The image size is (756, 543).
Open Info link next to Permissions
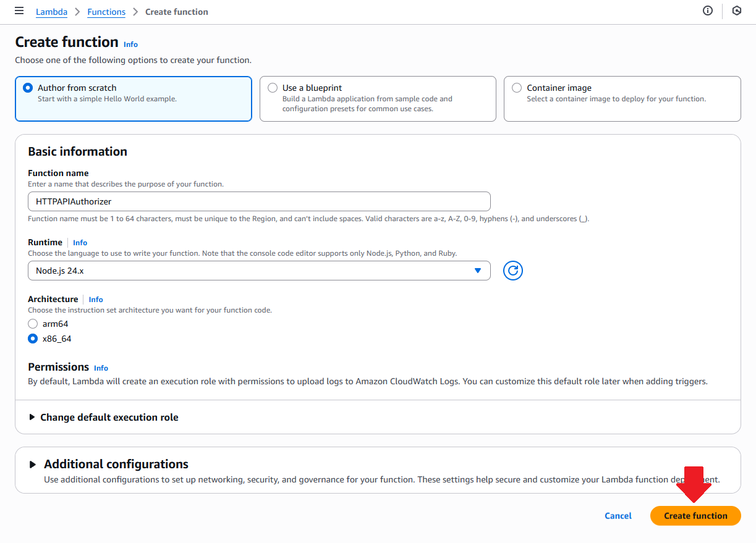(x=101, y=368)
